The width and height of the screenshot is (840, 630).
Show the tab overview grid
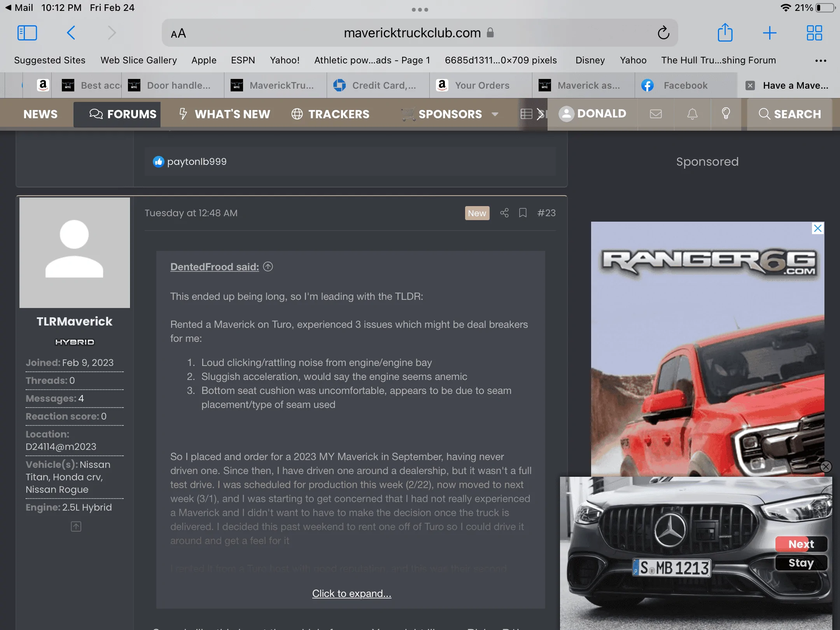pyautogui.click(x=814, y=33)
